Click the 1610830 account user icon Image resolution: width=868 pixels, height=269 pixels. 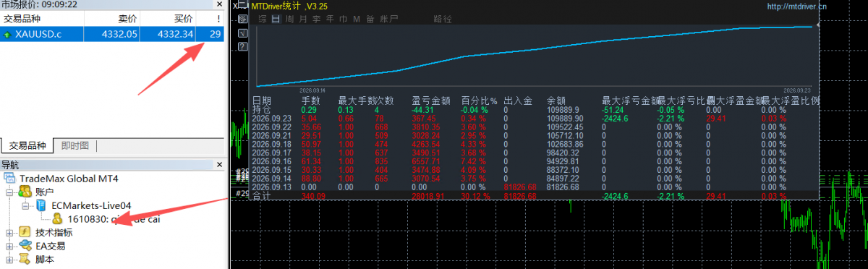coord(58,219)
